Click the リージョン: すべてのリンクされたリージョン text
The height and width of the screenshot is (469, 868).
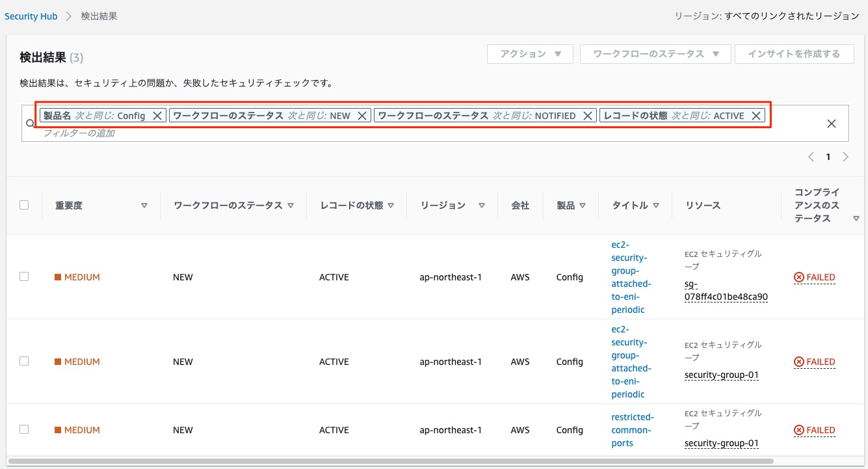767,16
